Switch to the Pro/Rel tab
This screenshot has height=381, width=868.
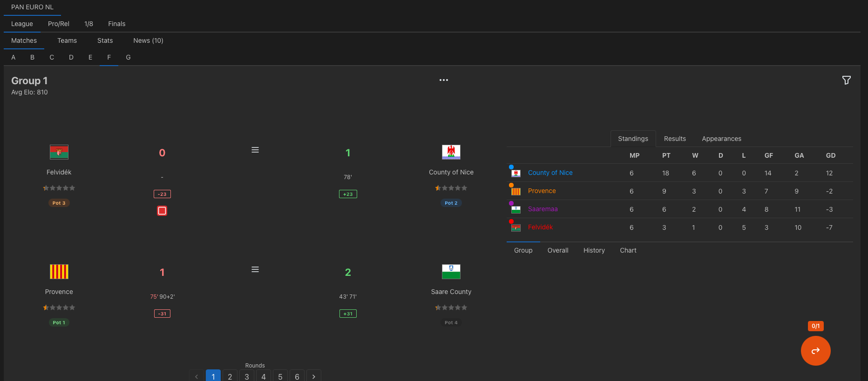click(59, 24)
